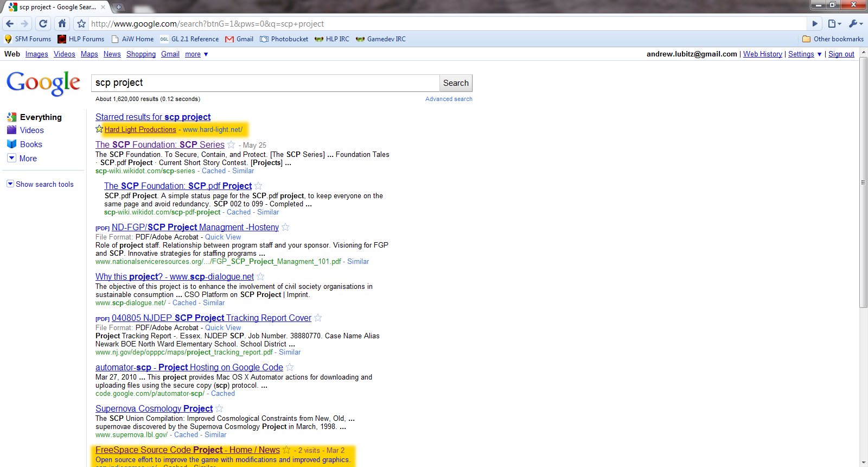Click the browser address bar URL
This screenshot has height=467, width=868.
tap(207, 24)
